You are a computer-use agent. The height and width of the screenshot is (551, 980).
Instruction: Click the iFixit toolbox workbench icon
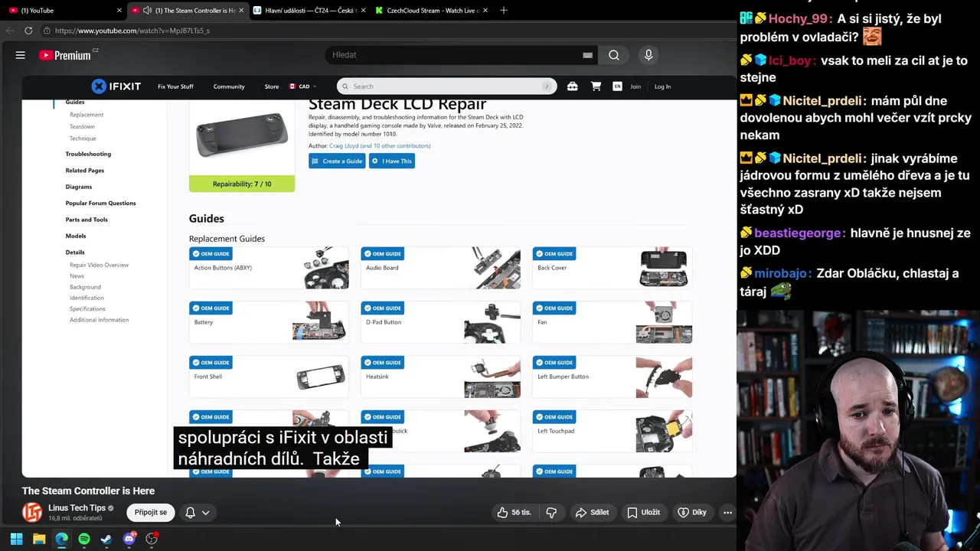coord(572,86)
